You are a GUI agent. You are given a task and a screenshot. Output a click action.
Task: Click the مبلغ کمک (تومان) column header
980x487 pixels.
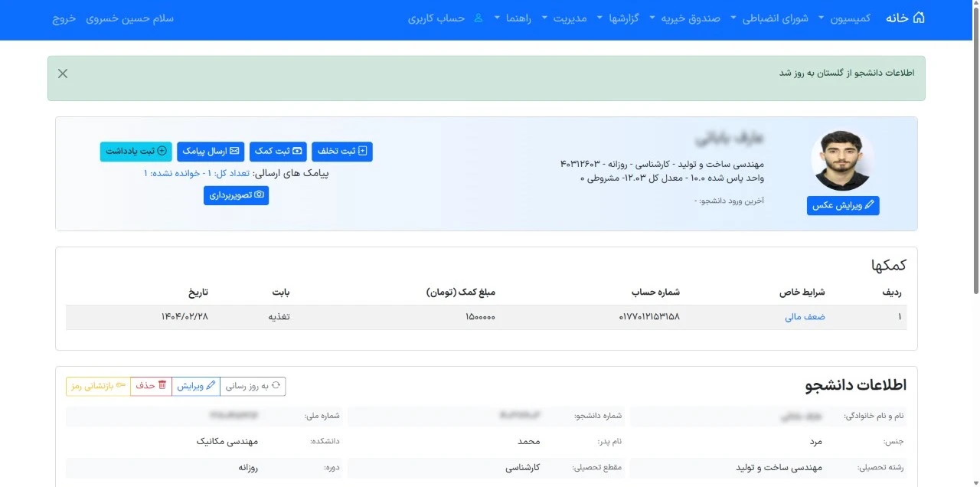tap(461, 293)
